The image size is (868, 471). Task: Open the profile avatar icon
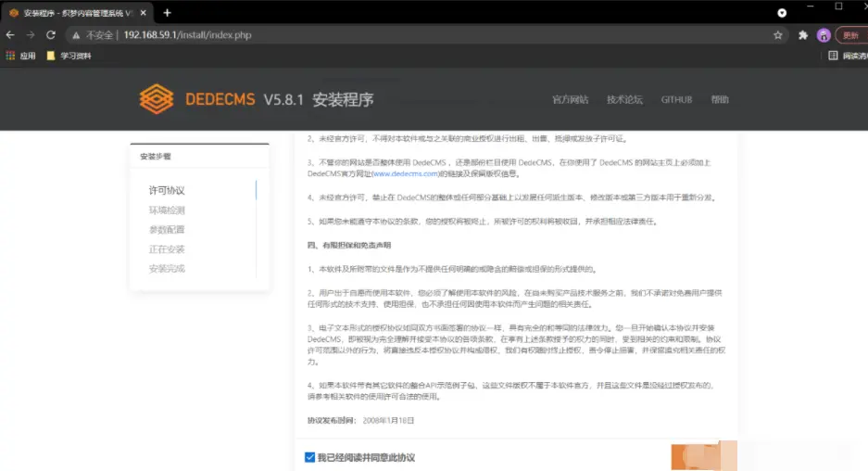[824, 35]
